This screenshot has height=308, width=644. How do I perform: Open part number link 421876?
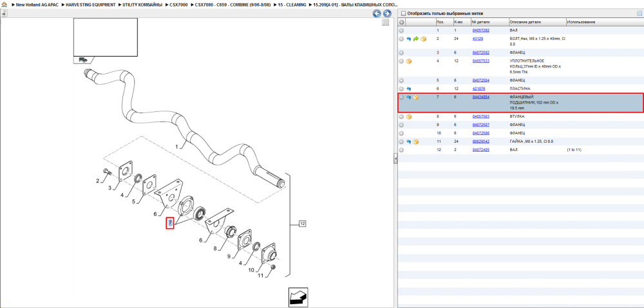coord(479,89)
